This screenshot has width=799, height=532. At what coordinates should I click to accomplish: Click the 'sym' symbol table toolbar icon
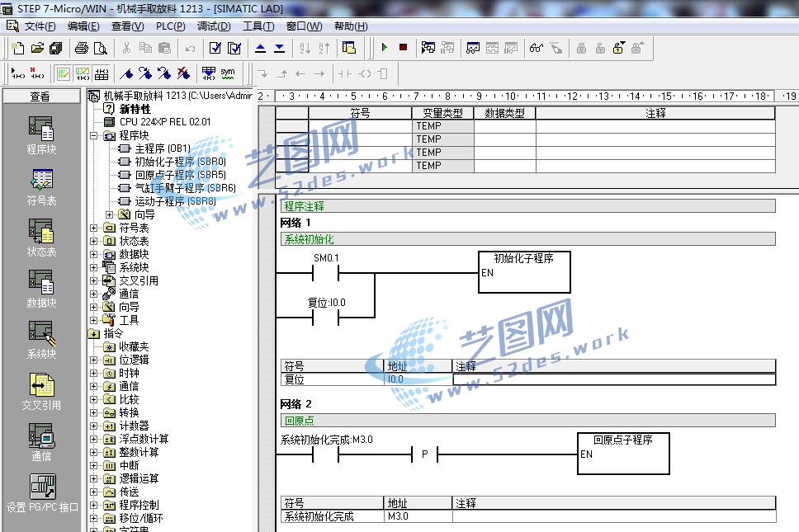228,73
